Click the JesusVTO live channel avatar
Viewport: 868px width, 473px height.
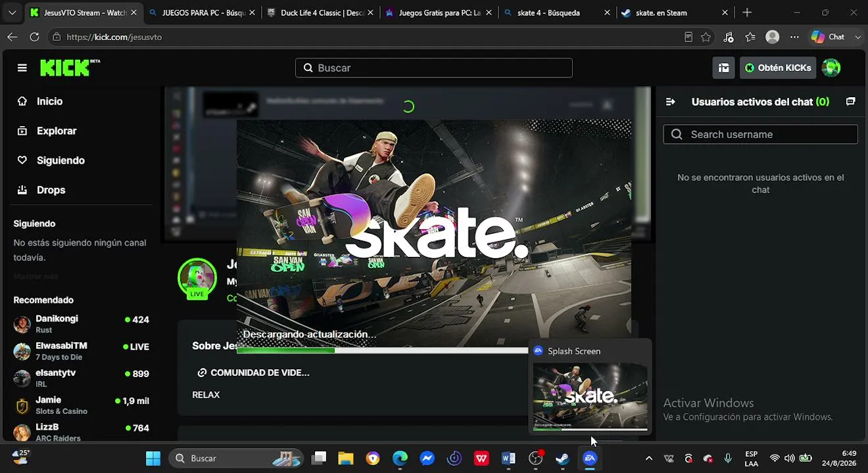(197, 277)
